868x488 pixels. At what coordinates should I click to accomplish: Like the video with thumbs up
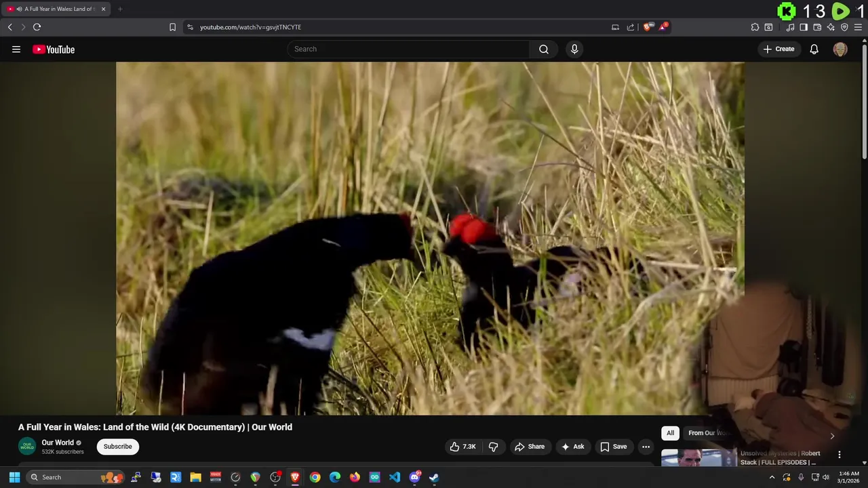pos(462,447)
